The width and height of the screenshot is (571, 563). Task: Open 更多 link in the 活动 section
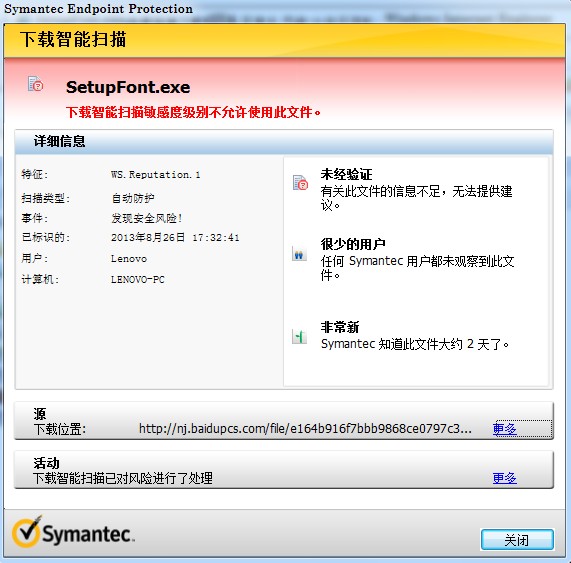[504, 478]
